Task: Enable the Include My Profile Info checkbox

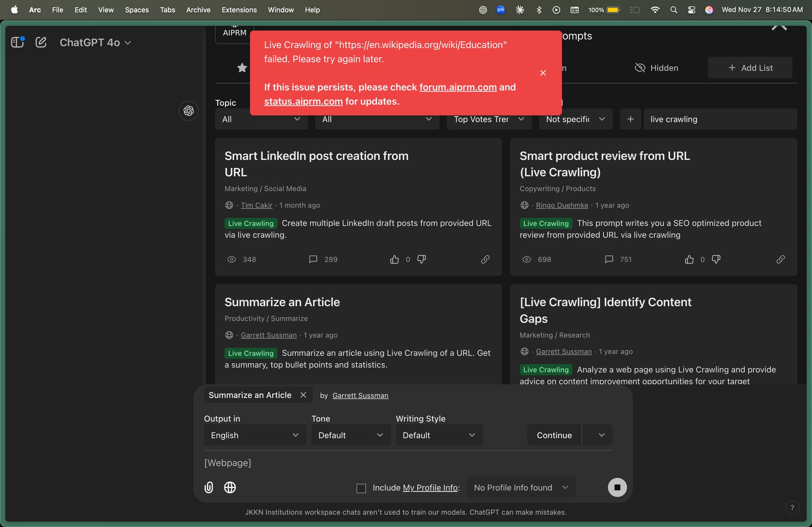Action: tap(361, 488)
